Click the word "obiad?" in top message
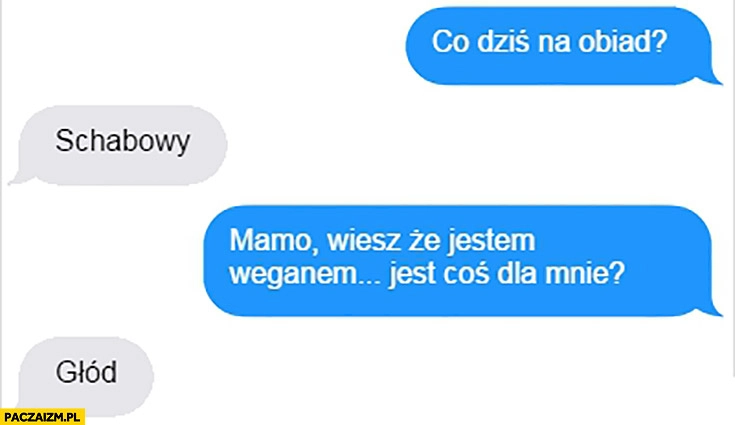The image size is (735, 425). [622, 42]
